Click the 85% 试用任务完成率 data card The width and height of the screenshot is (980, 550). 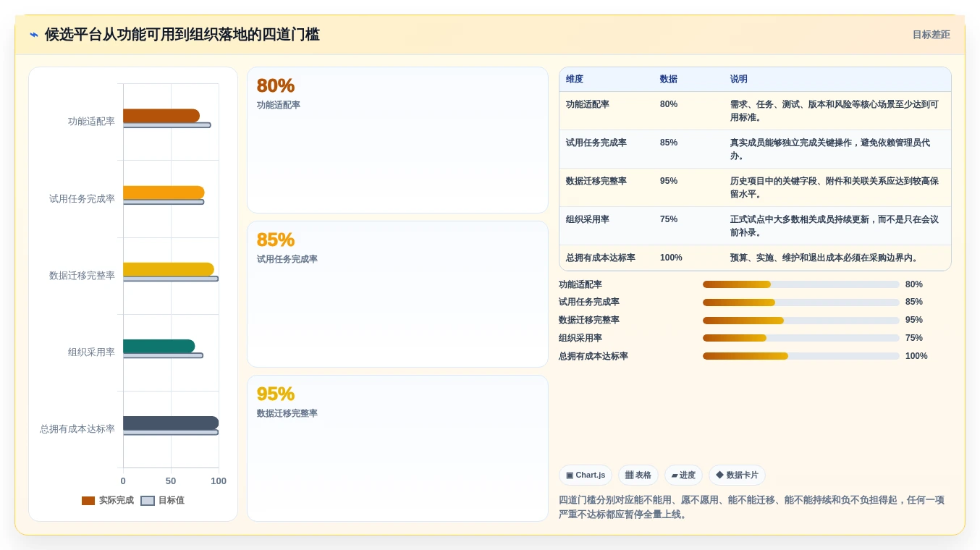pos(397,295)
